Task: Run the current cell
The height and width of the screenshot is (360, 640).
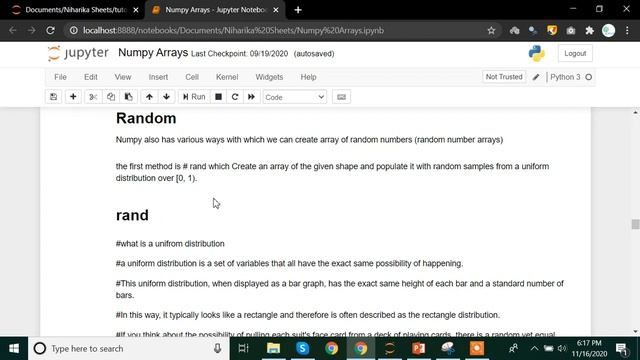Action: tap(194, 97)
